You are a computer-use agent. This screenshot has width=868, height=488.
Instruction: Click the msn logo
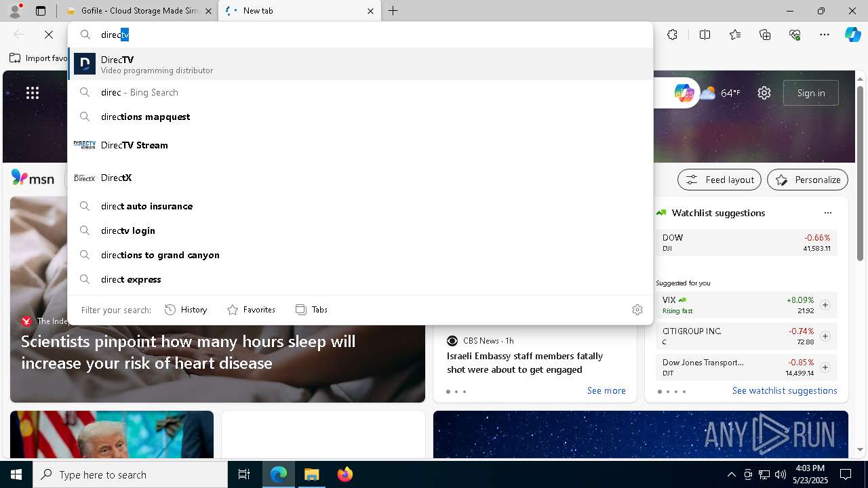pyautogui.click(x=33, y=178)
